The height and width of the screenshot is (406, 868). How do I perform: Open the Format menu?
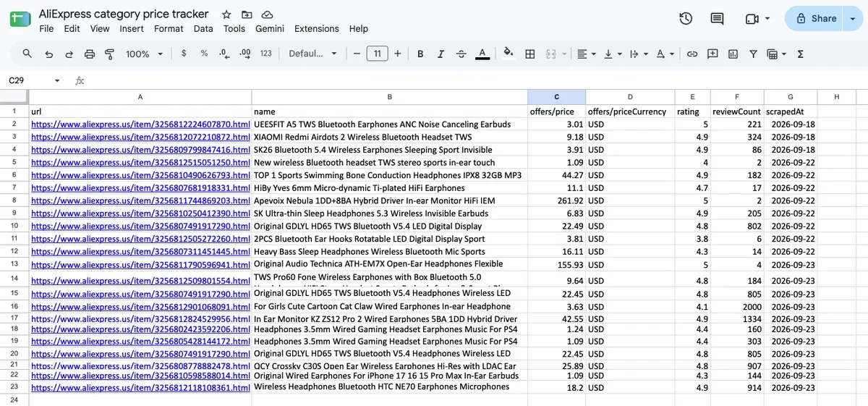point(169,29)
